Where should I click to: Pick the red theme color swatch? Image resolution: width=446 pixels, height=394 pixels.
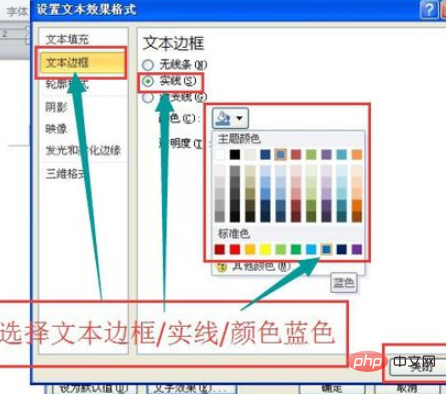296,154
